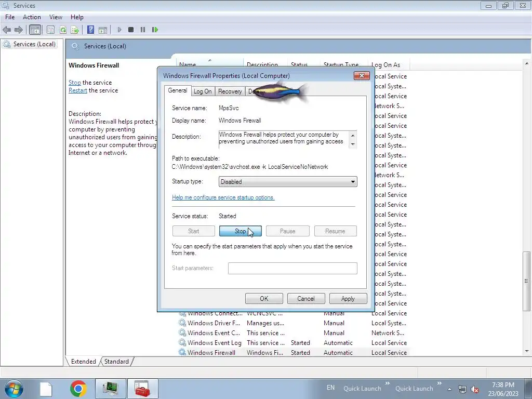Click the Back arrow in Services toolbar
This screenshot has width=532, height=399.
pos(7,30)
